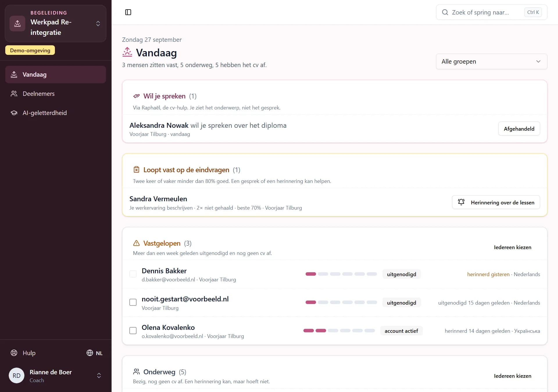Click the bell icon in the Herinnering button
Viewport: 558px width, 392px height.
coord(461,202)
